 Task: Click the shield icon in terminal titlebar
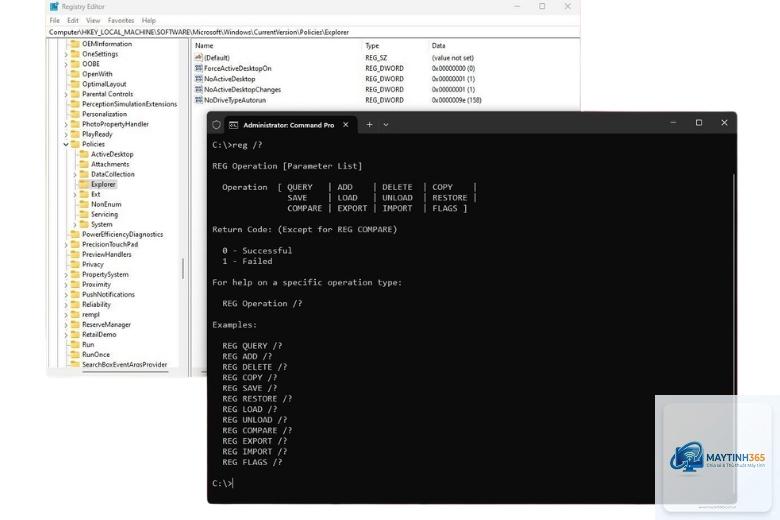coord(216,125)
